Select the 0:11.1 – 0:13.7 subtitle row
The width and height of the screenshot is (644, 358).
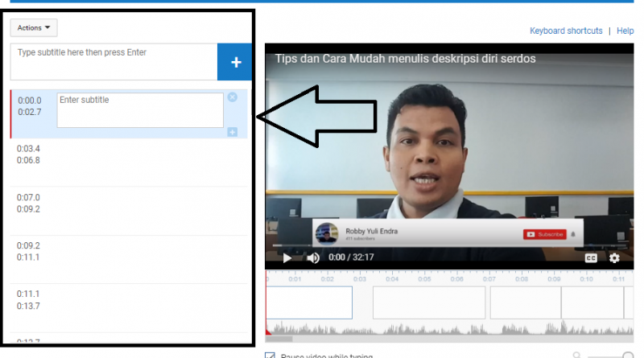(x=129, y=308)
